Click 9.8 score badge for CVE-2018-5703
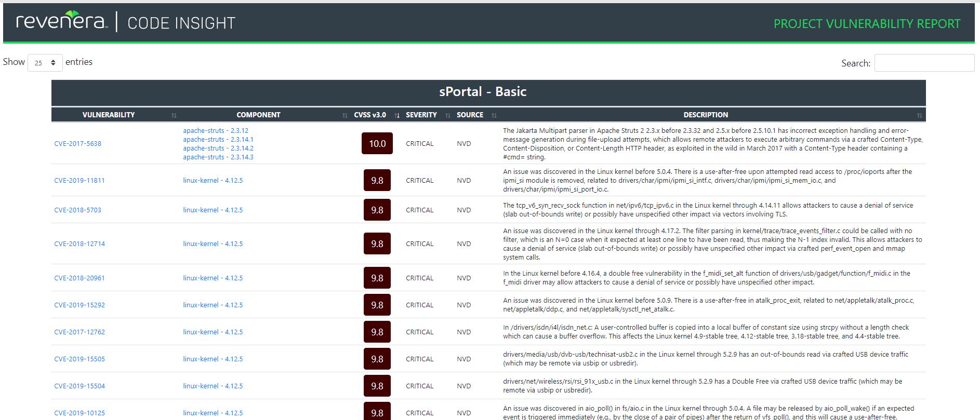This screenshot has height=420, width=980. coord(377,210)
